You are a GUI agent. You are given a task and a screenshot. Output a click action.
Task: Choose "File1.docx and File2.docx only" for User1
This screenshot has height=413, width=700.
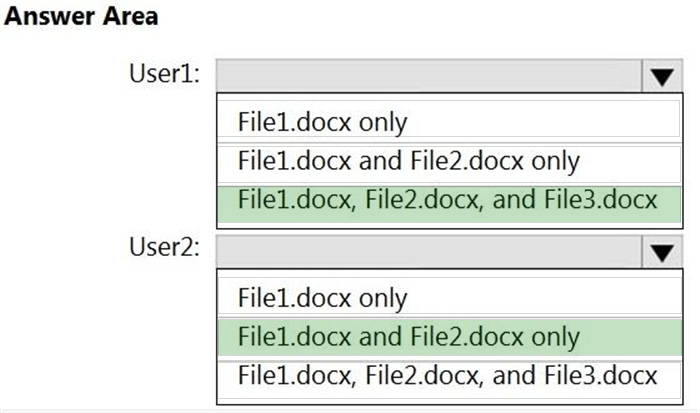[x=449, y=162]
